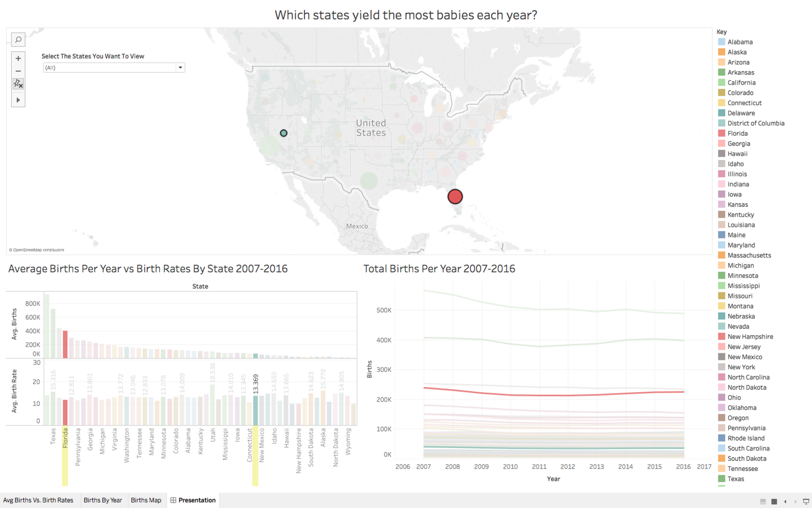
Task: Click the Florida average births bar
Action: pyautogui.click(x=65, y=344)
